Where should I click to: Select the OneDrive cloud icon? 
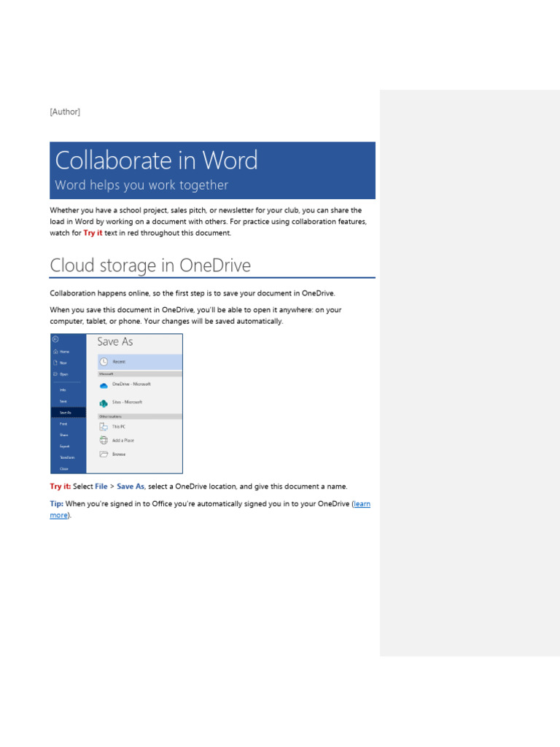click(x=104, y=384)
